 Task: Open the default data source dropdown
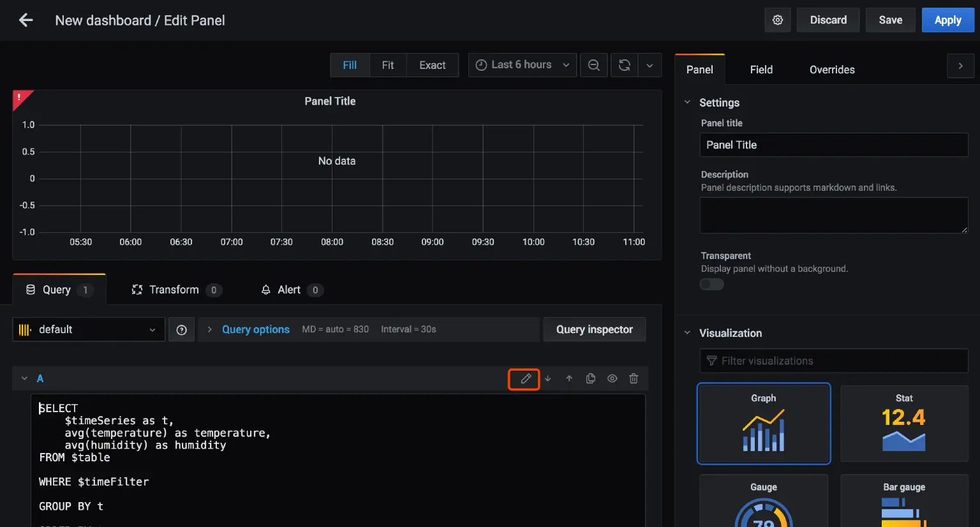89,330
